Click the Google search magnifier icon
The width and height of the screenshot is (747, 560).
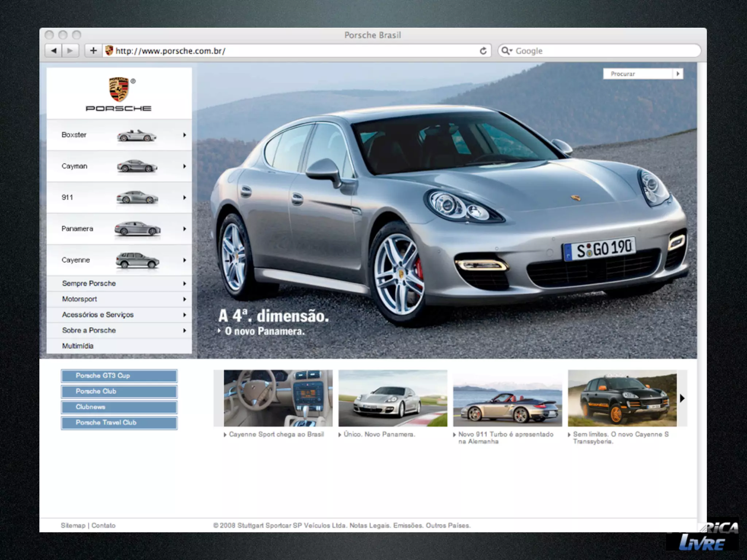(x=506, y=51)
